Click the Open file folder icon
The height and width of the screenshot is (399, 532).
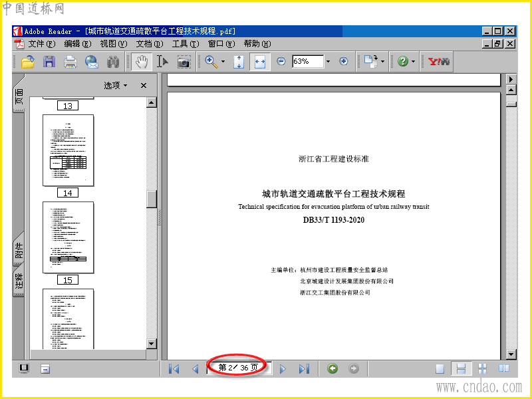pyautogui.click(x=28, y=62)
